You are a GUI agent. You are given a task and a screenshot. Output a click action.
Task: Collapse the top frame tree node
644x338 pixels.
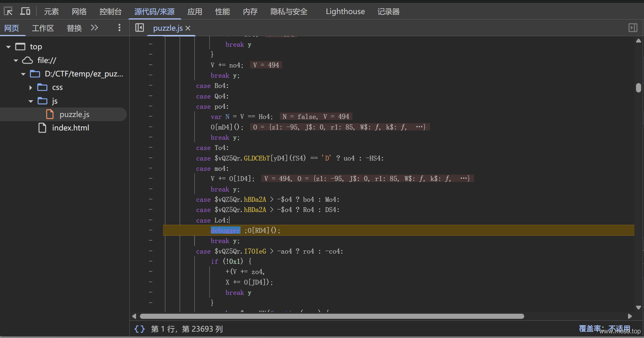[8, 47]
